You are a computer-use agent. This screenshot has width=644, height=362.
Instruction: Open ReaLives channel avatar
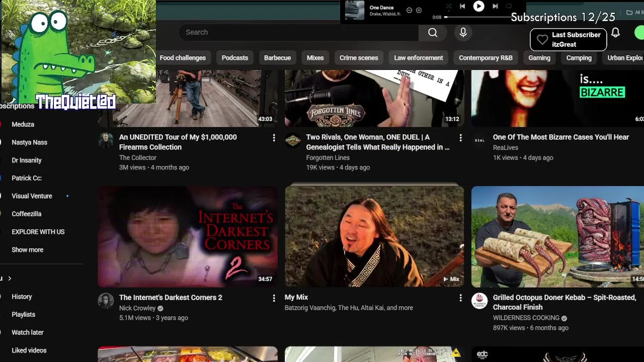pos(479,141)
